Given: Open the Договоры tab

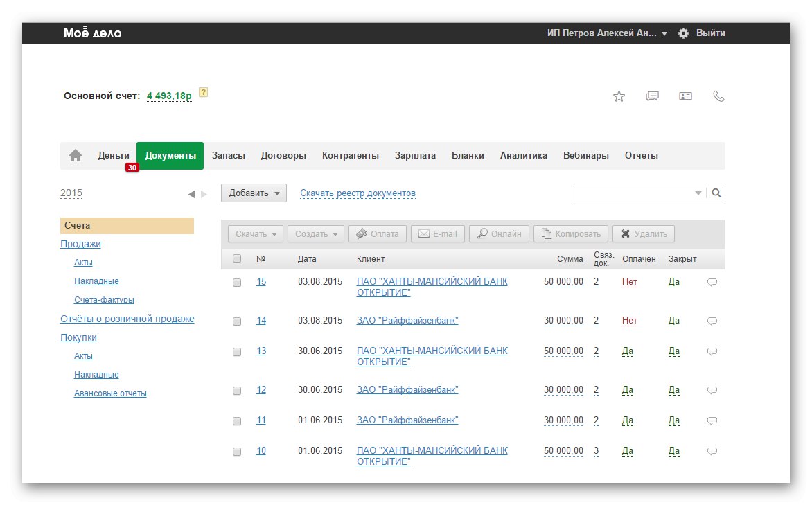Looking at the screenshot, I should (283, 155).
